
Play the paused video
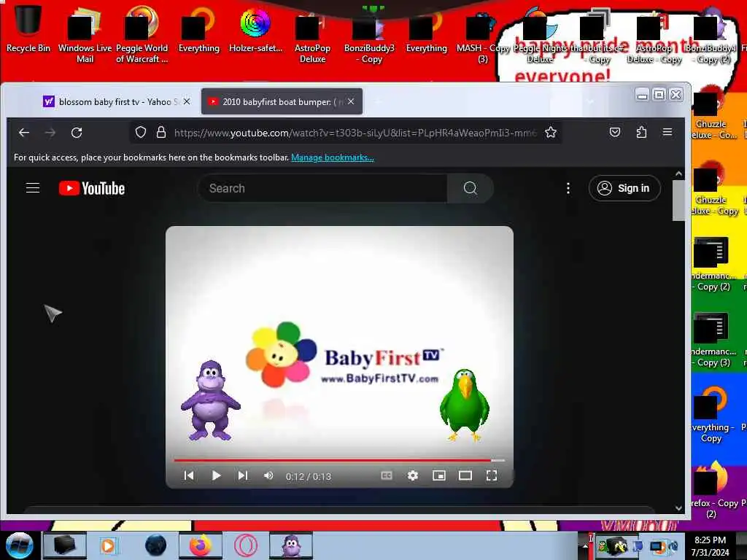click(x=216, y=475)
